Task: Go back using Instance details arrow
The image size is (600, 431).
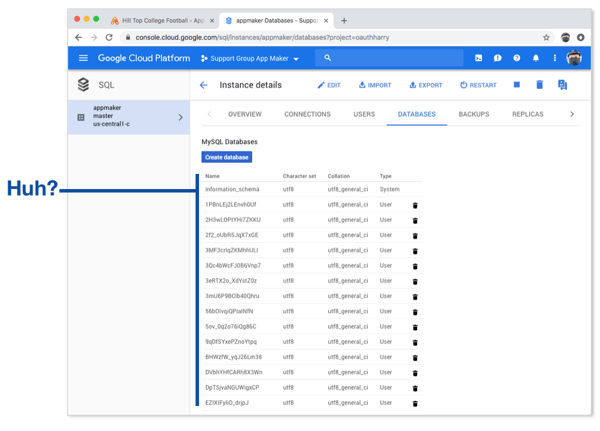Action: tap(204, 85)
